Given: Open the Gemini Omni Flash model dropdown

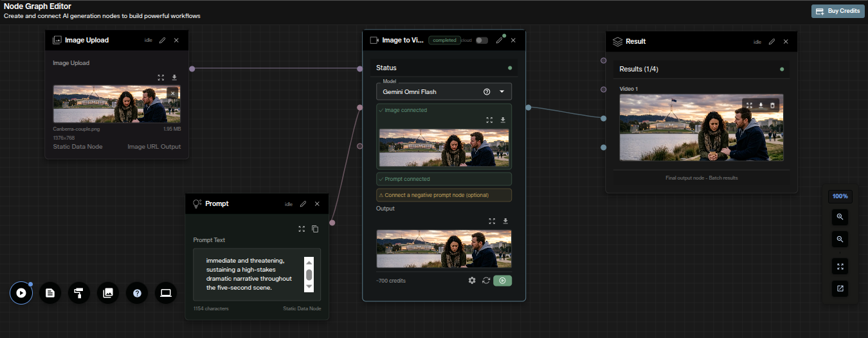Looking at the screenshot, I should tap(502, 91).
